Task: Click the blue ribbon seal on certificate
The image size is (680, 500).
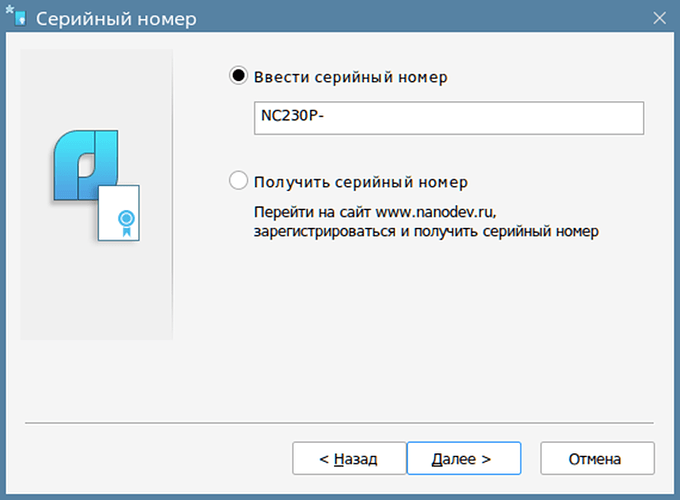Action: point(126,222)
